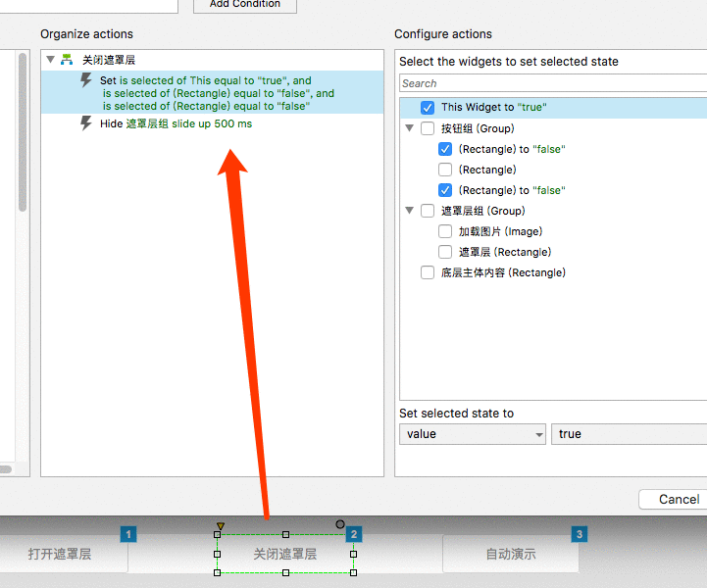Select the 自动演示 button widget on canvas

pyautogui.click(x=511, y=554)
